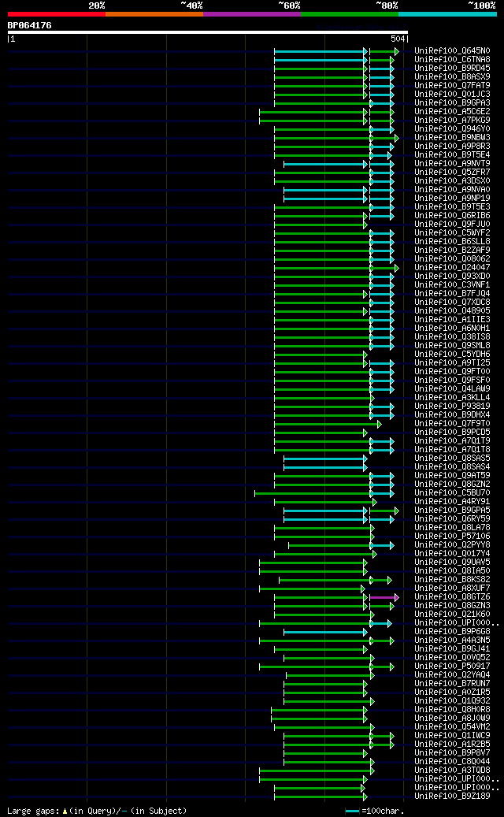Select the UniRef100_B9GPA5 label

452,510
